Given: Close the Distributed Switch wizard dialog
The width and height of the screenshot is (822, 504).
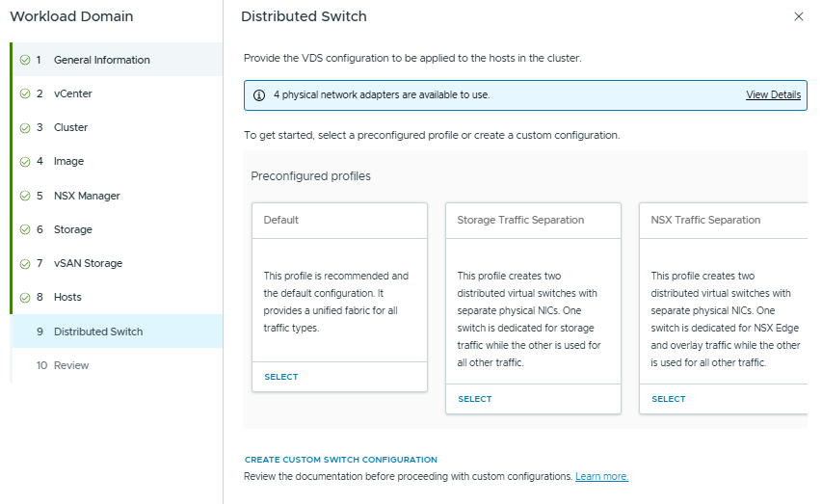Looking at the screenshot, I should (x=798, y=16).
